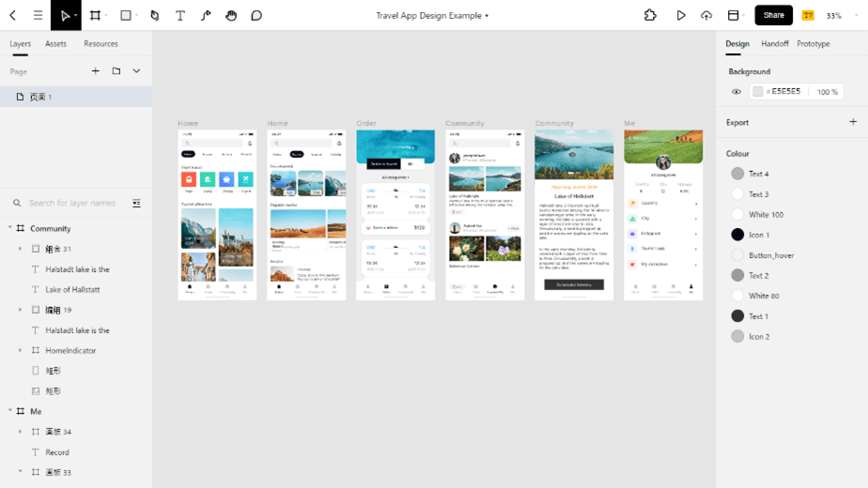Choose the Text tool
The image size is (868, 488).
point(180,16)
